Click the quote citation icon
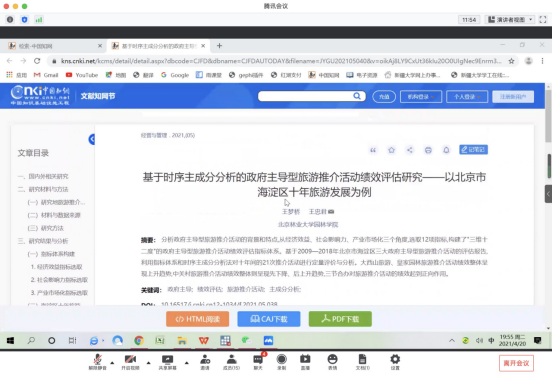The width and height of the screenshot is (553, 376). click(x=373, y=150)
